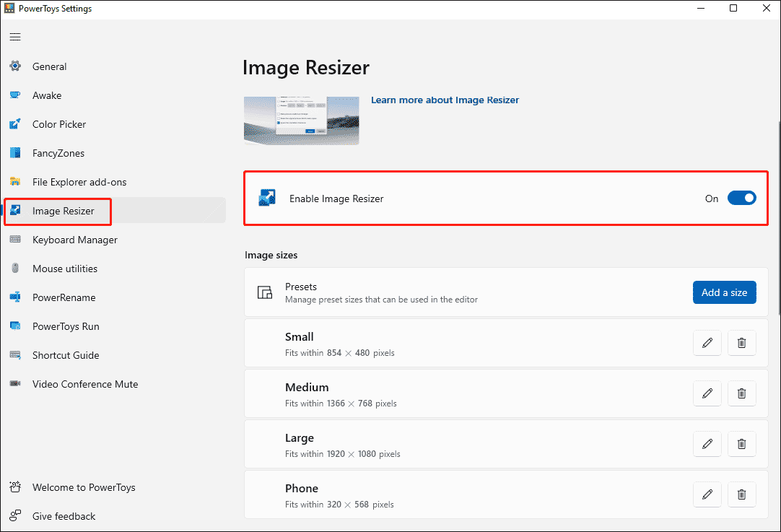Delete the Small preset size

[x=741, y=343]
